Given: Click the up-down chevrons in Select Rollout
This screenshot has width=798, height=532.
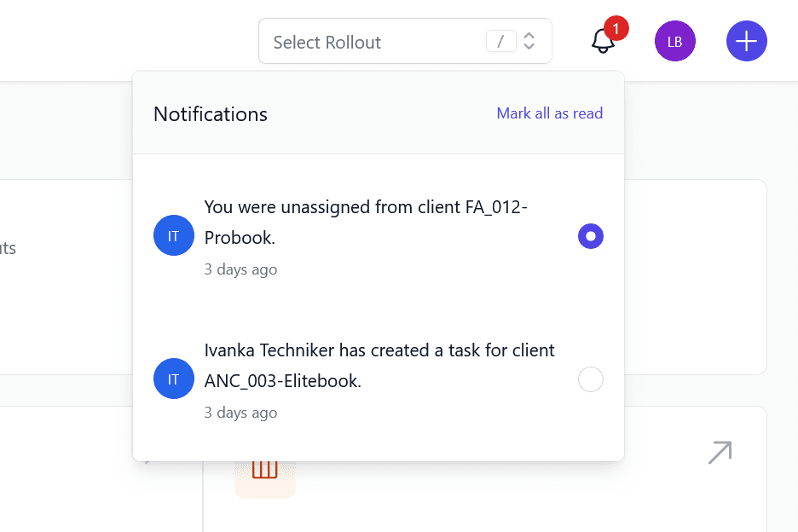Looking at the screenshot, I should click(529, 41).
